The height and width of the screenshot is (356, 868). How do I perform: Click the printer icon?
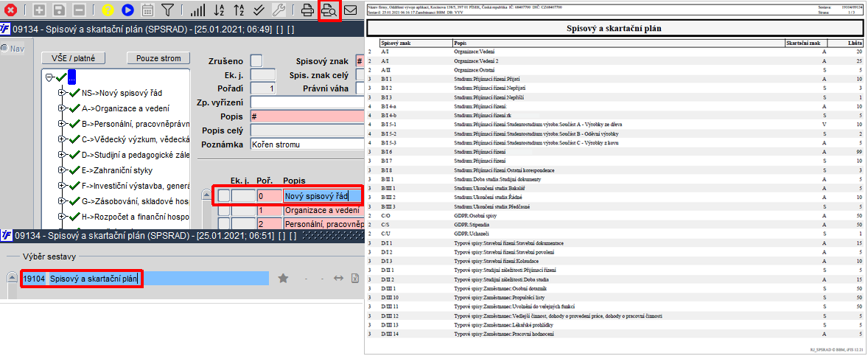307,10
